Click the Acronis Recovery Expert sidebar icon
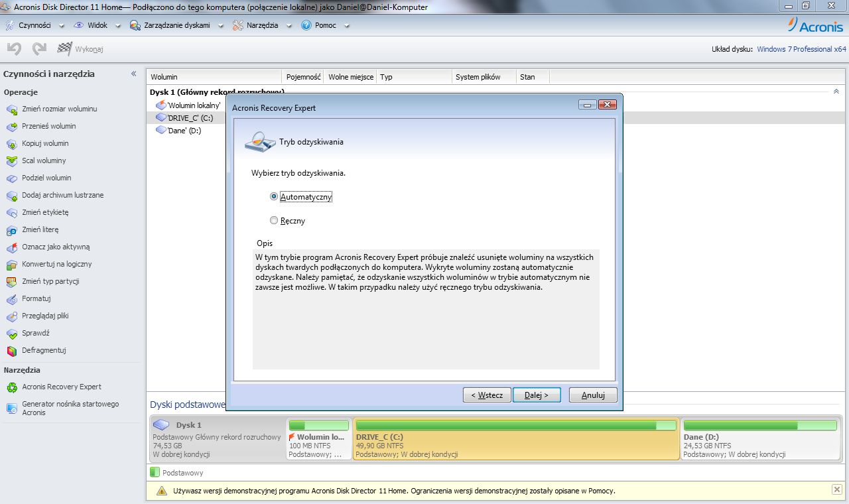Screen dimensions: 849x504 pyautogui.click(x=11, y=387)
